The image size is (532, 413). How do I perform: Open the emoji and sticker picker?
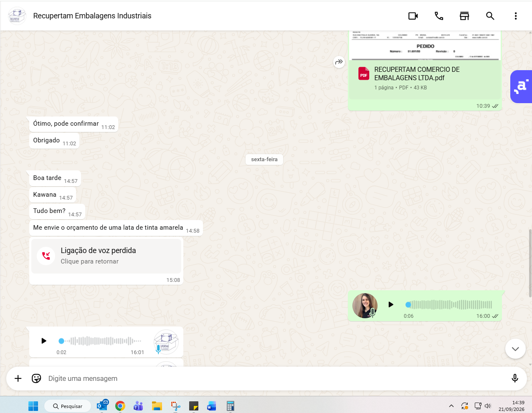click(x=36, y=378)
